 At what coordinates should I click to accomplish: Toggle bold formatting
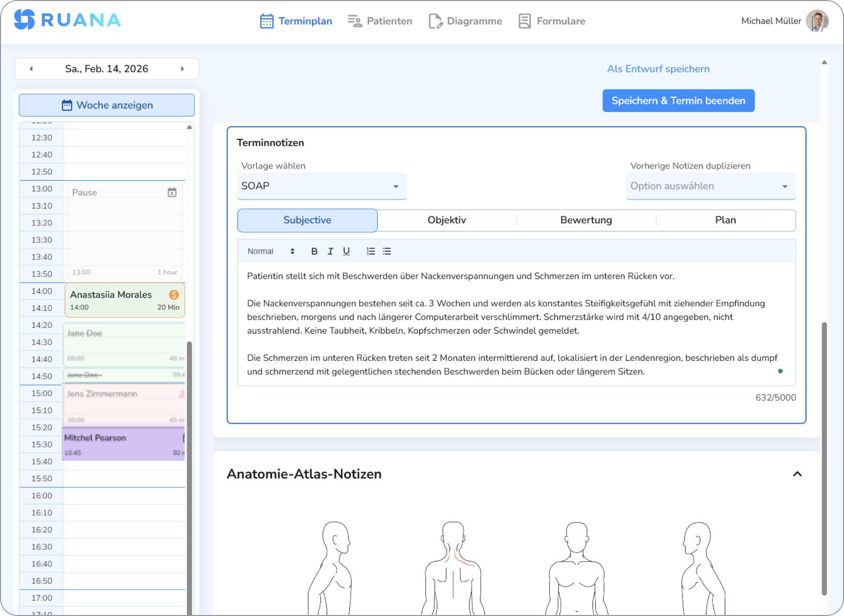(x=314, y=251)
